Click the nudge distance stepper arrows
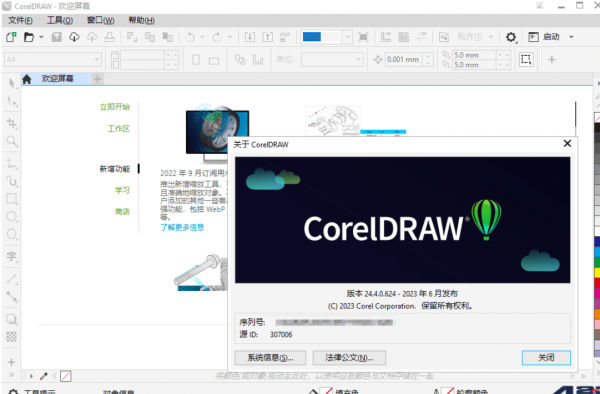This screenshot has width=600, height=394. click(x=429, y=59)
